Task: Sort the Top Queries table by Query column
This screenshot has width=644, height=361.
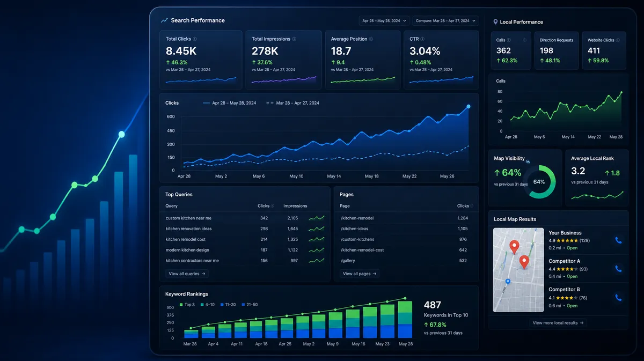Action: pyautogui.click(x=172, y=206)
